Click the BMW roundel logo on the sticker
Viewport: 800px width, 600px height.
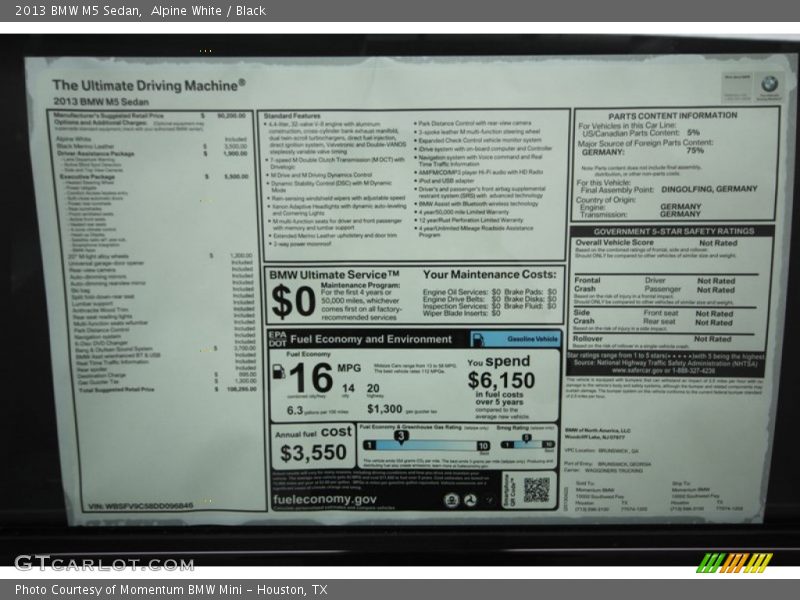click(769, 84)
